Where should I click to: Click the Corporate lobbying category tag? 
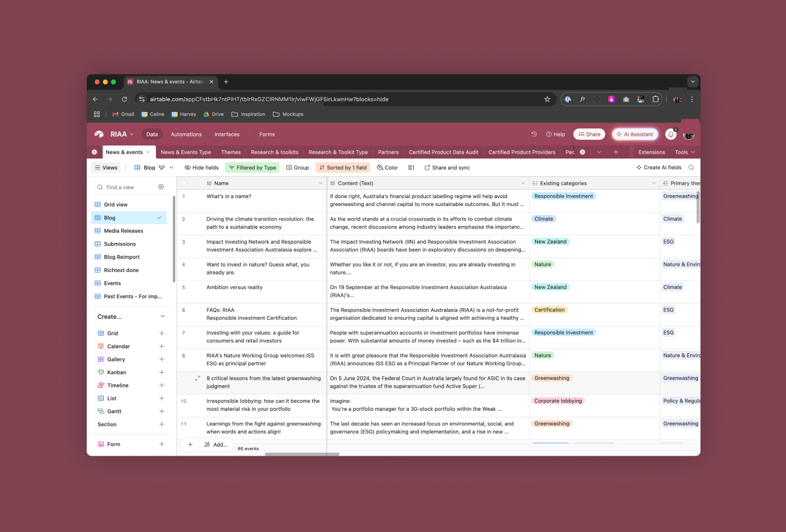click(558, 401)
